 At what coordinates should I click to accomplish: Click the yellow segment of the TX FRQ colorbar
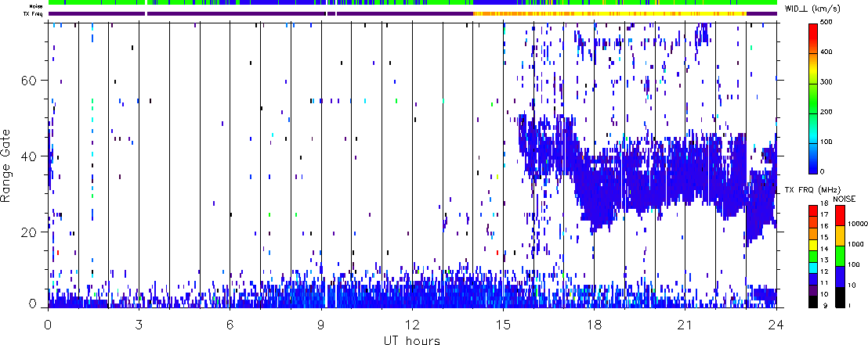coord(813,243)
